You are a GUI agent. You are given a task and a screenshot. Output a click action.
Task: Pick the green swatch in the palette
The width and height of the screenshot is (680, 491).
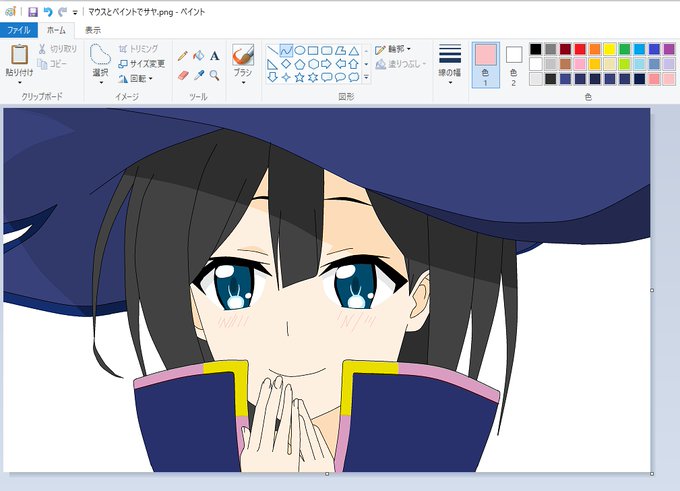coord(624,49)
